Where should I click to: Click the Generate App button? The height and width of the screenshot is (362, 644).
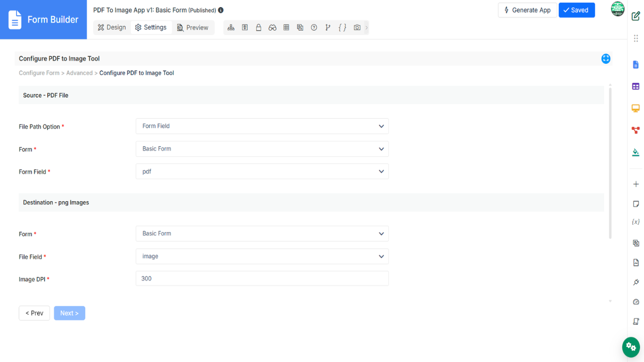(527, 10)
